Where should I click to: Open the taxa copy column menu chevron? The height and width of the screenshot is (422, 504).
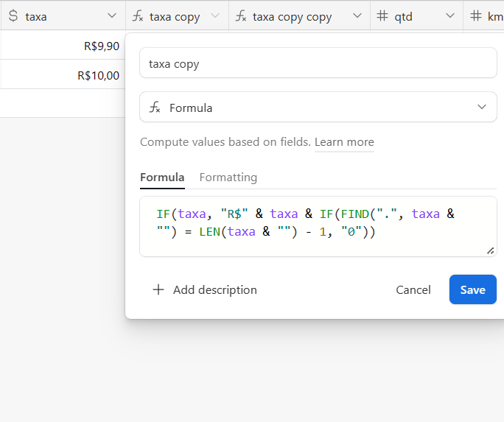[x=215, y=15]
